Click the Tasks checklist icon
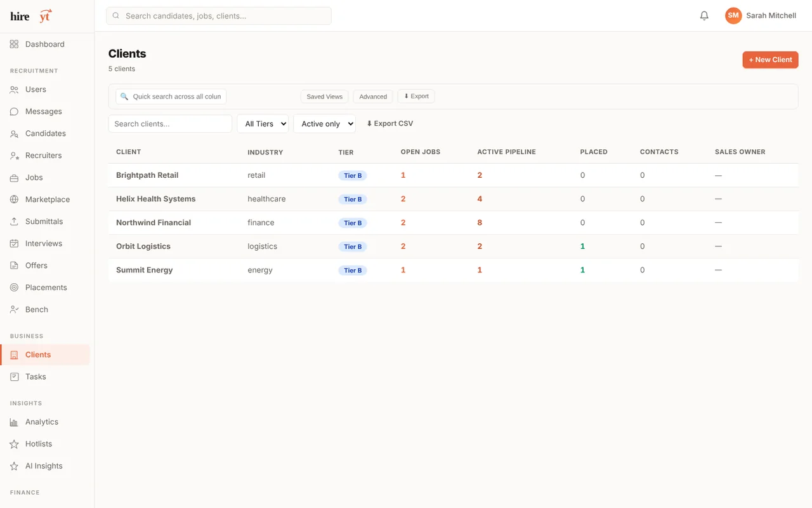 pos(14,377)
